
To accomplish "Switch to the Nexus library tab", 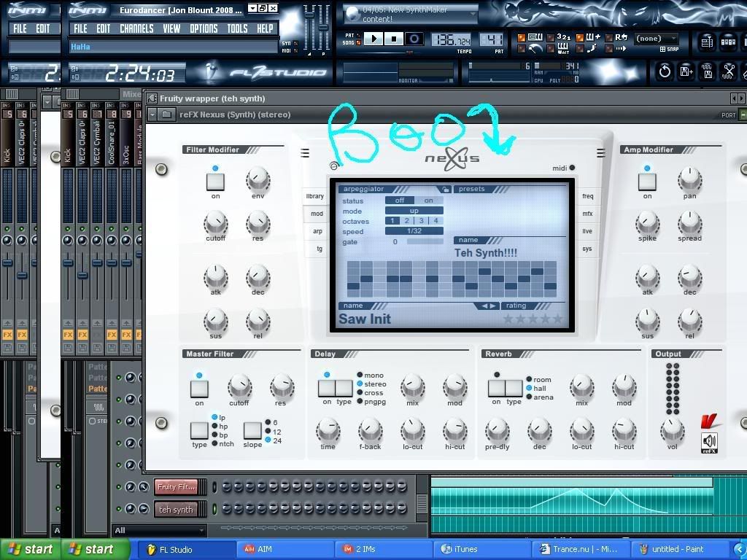I will 315,196.
